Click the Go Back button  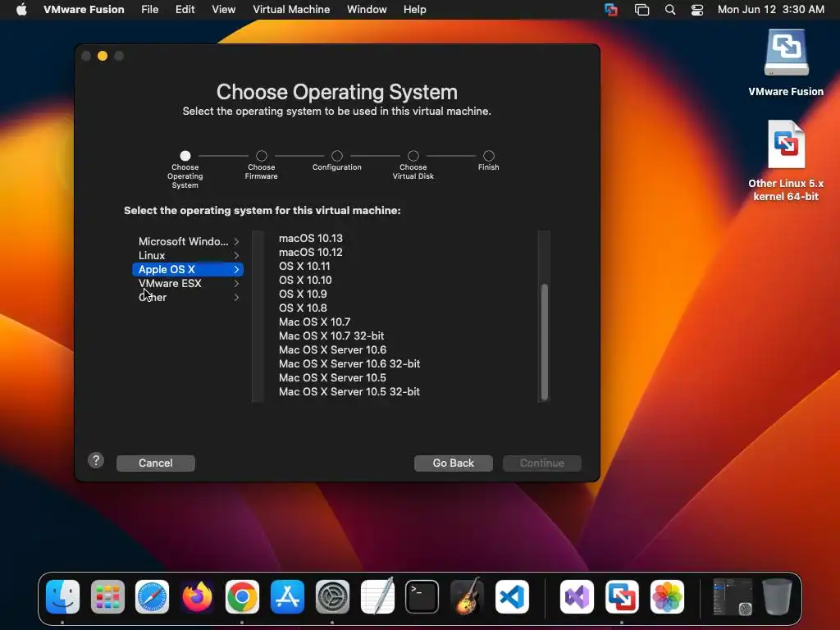point(453,463)
